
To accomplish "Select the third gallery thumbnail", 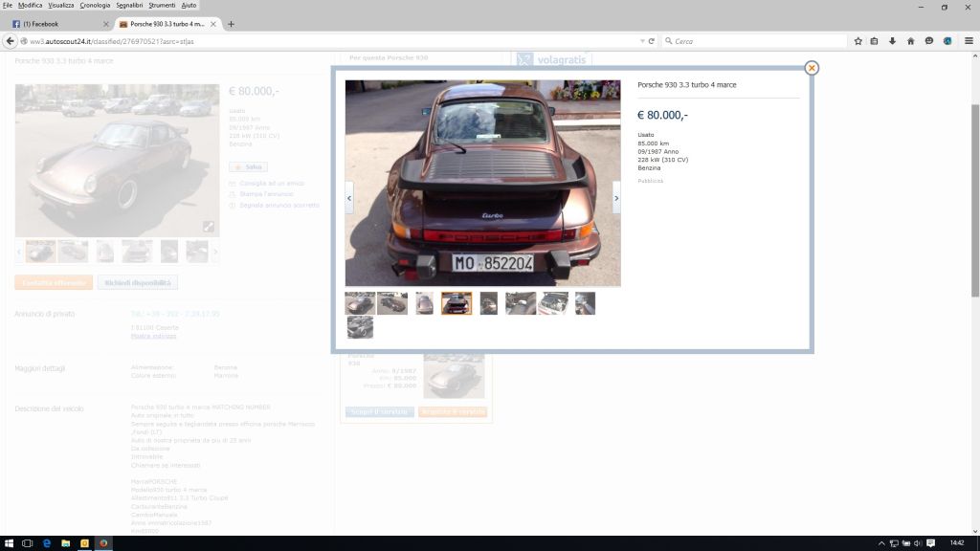I will pos(424,303).
